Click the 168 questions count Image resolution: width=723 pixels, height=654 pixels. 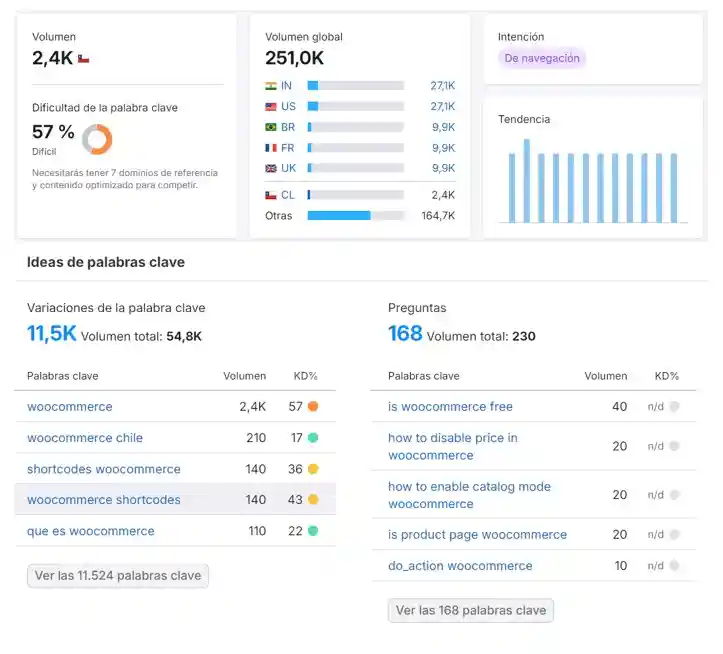pyautogui.click(x=405, y=334)
